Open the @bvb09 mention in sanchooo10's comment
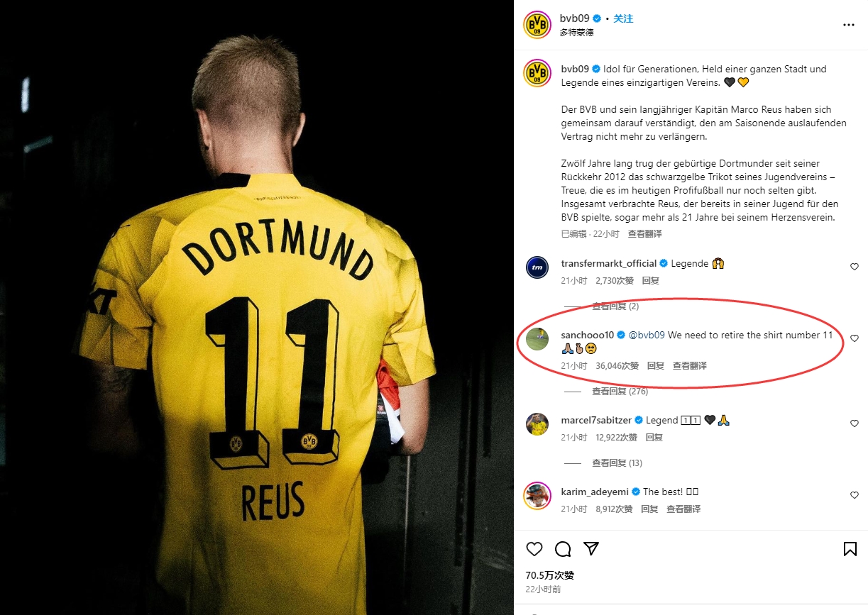The height and width of the screenshot is (615, 868). [647, 335]
